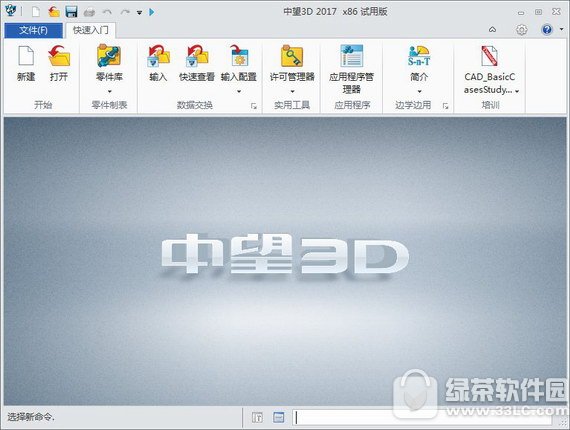The image size is (570, 430).
Task: Open a file with the 打开 ribbon icon
Action: point(59,56)
